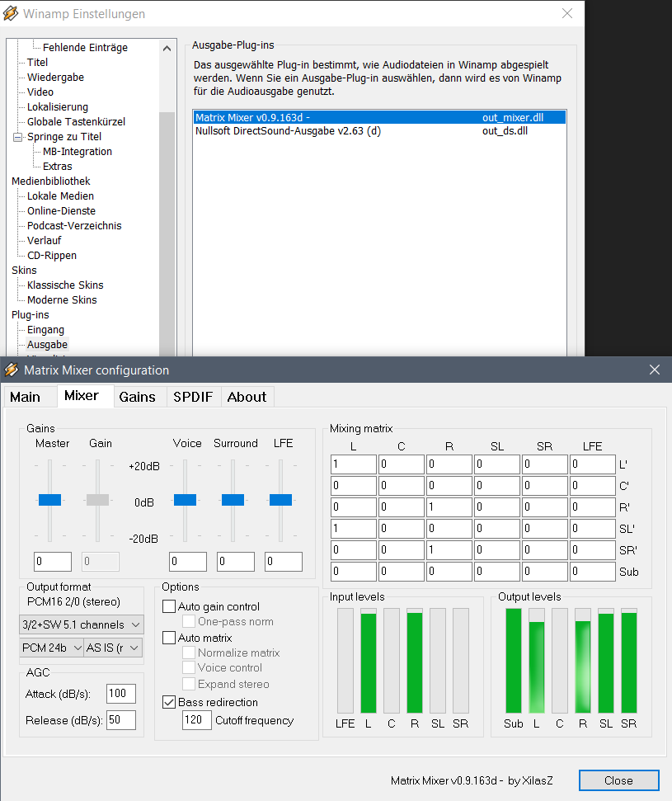Image resolution: width=672 pixels, height=801 pixels.
Task: Select Klassische Skins tree item
Action: [x=65, y=285]
